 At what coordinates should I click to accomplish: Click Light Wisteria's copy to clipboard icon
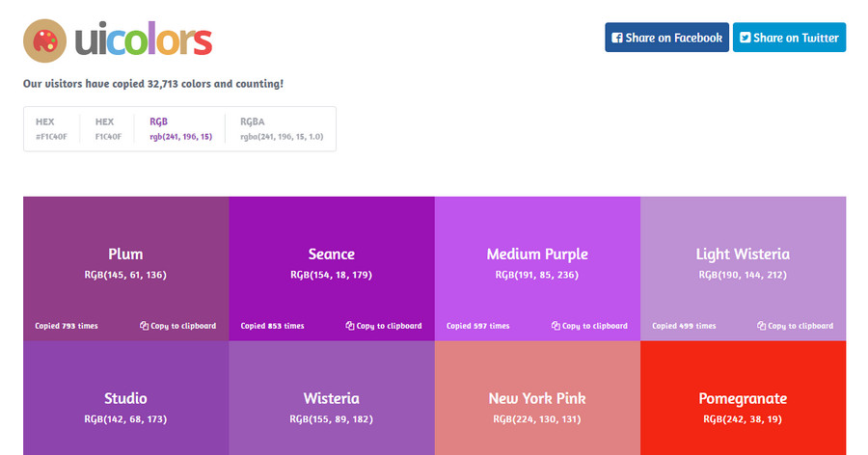(x=761, y=326)
